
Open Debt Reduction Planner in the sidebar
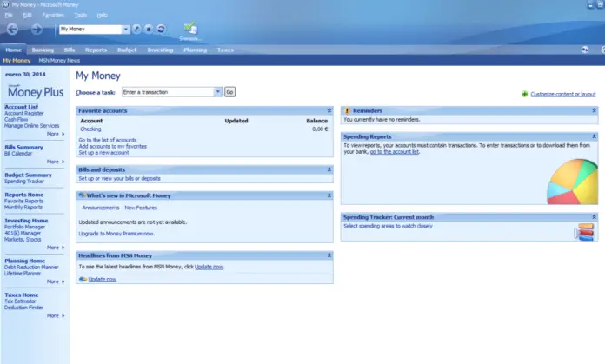click(x=31, y=268)
